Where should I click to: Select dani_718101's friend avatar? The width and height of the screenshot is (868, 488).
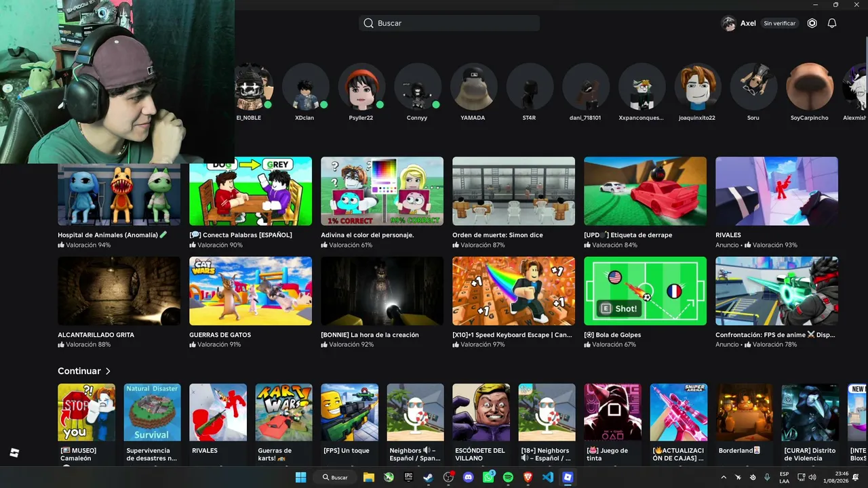[585, 87]
